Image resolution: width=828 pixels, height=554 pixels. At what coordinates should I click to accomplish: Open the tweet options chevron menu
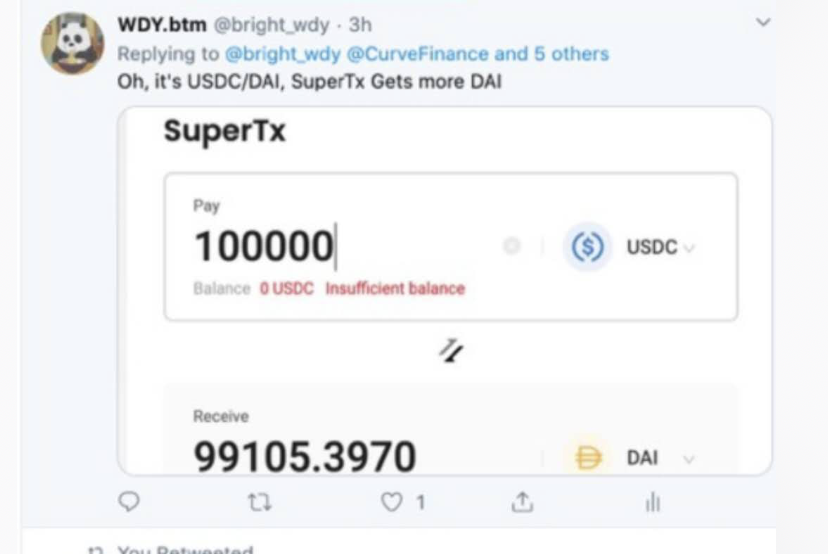[x=763, y=22]
